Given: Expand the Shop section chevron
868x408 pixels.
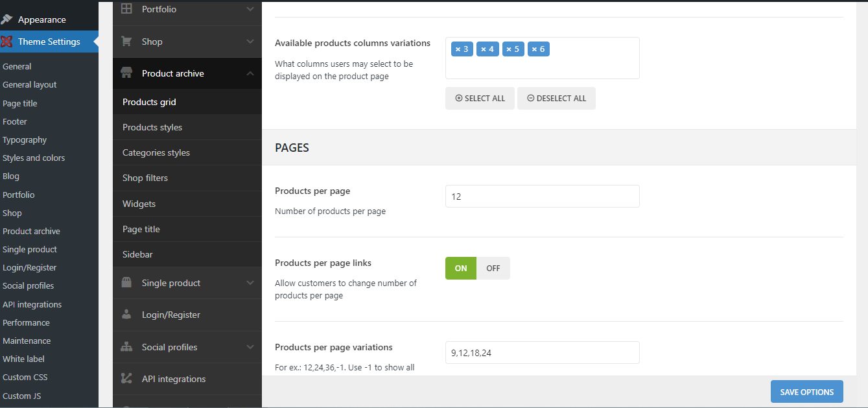Looking at the screenshot, I should 250,42.
